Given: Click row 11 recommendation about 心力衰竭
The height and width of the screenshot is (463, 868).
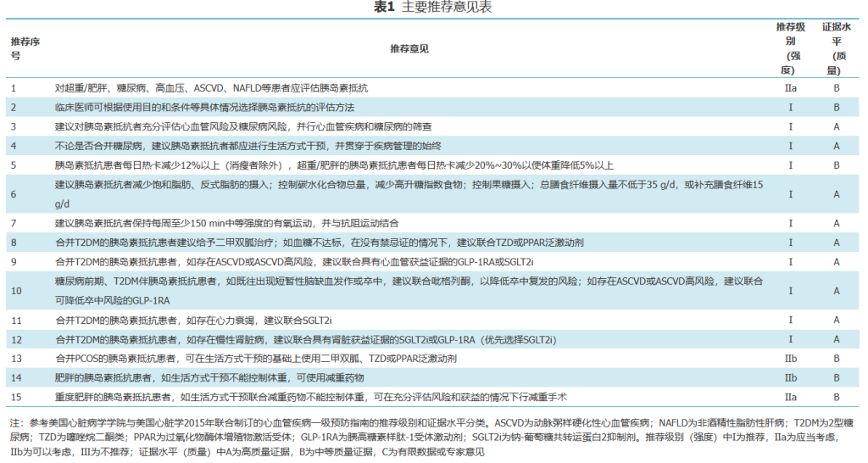Looking at the screenshot, I should pyautogui.click(x=193, y=320).
